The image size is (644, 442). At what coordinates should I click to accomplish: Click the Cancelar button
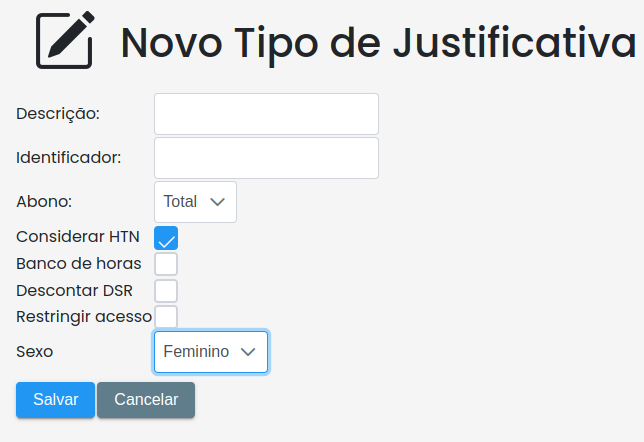[146, 400]
